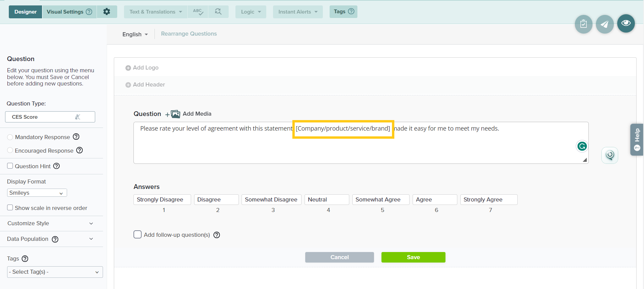644x289 pixels.
Task: Click the Mandatory Response help icon
Action: click(76, 137)
